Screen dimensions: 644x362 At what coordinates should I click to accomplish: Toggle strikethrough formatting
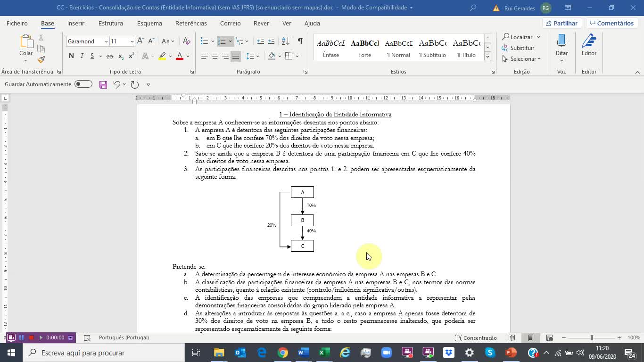[109, 56]
